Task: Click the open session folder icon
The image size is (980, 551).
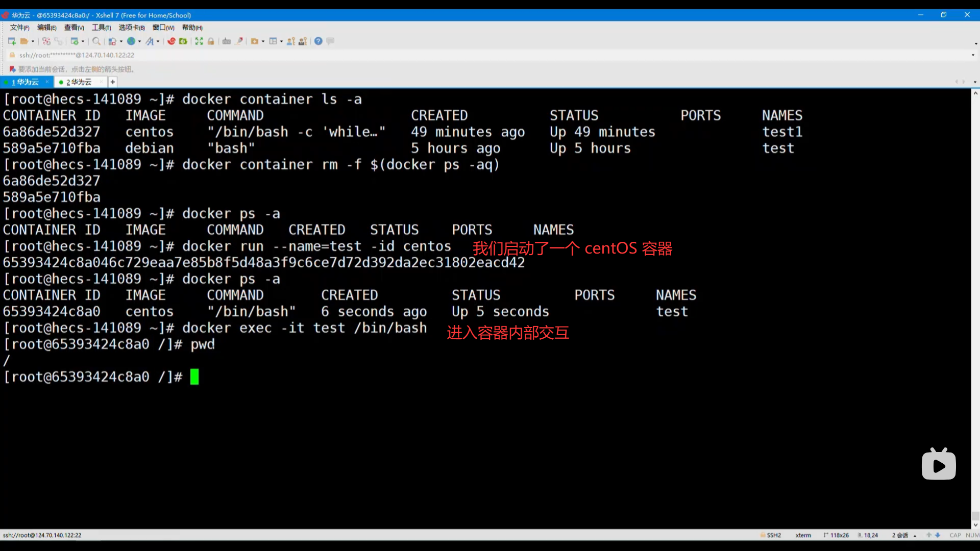Action: click(24, 41)
